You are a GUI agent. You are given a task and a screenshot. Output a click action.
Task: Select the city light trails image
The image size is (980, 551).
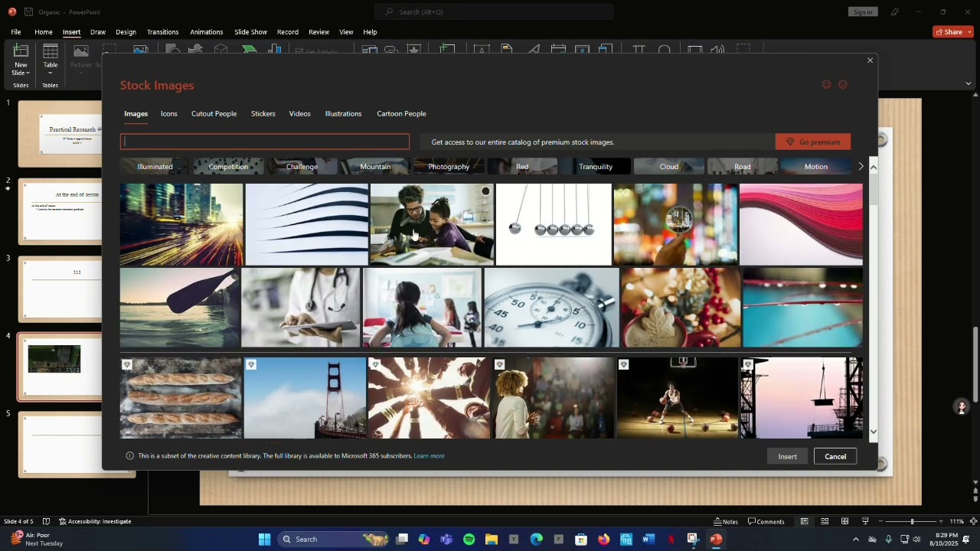click(x=181, y=224)
